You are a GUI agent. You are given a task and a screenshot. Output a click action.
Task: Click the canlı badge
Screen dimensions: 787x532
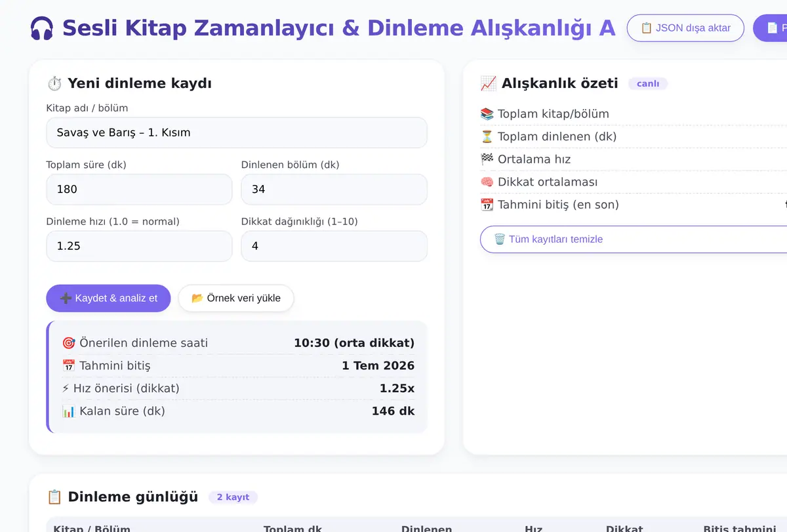click(x=647, y=83)
